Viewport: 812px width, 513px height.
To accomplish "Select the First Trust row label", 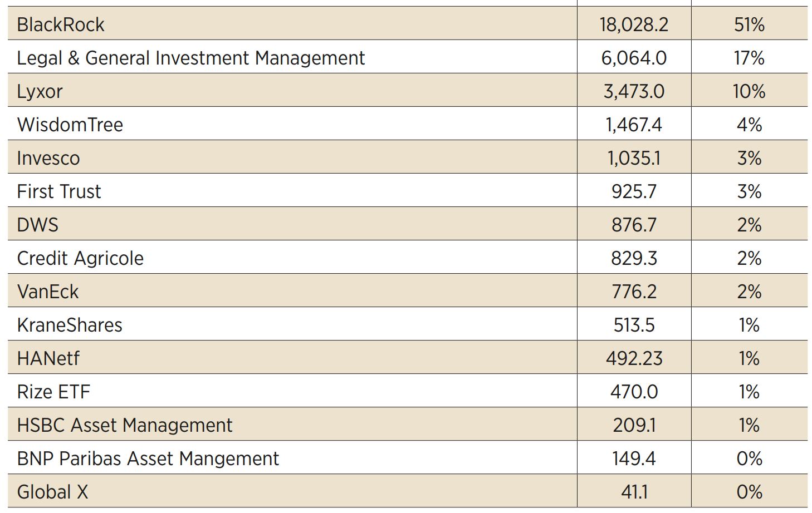I will point(59,191).
